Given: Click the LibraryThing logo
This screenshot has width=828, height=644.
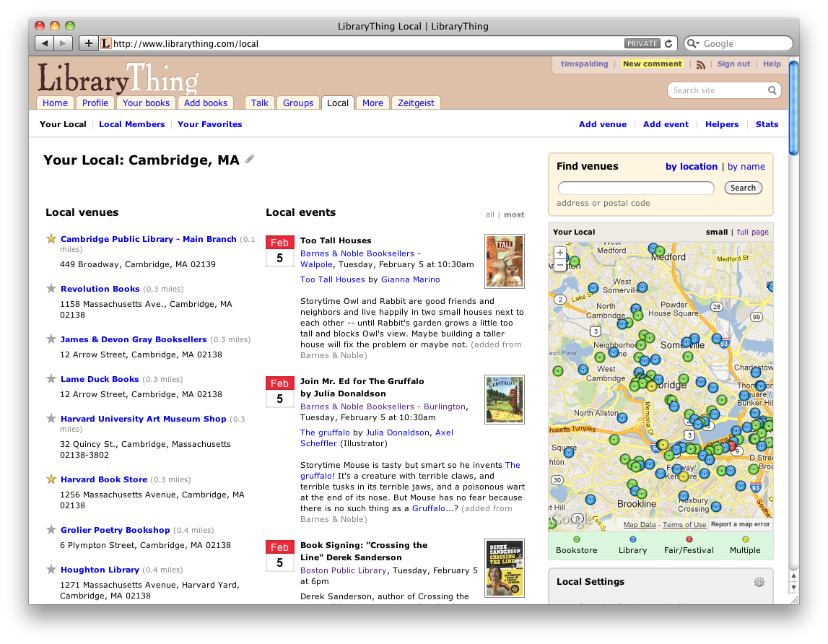Looking at the screenshot, I should (118, 78).
